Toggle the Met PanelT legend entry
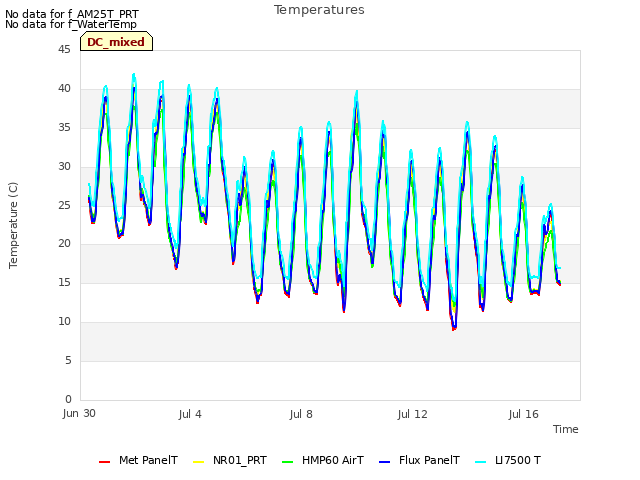 pos(138,460)
